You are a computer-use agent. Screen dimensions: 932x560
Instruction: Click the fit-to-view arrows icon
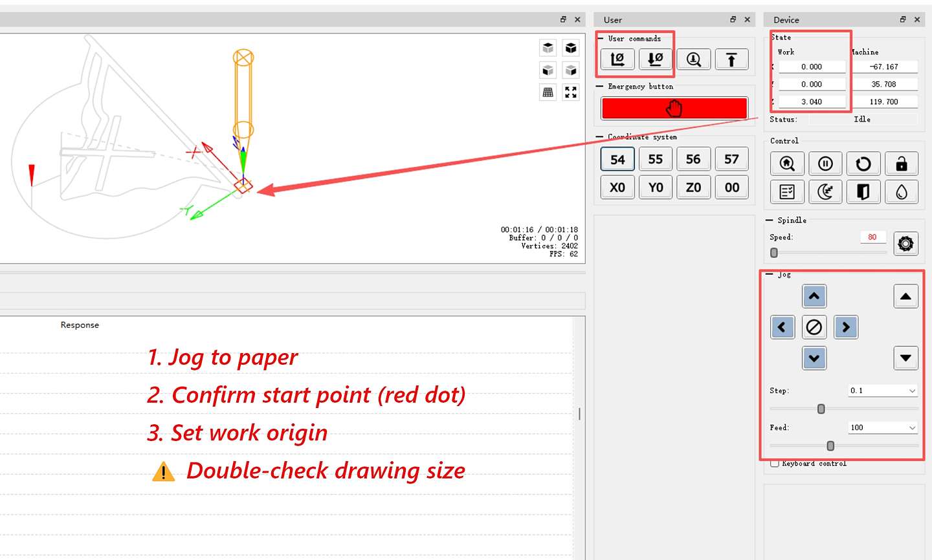coord(571,92)
